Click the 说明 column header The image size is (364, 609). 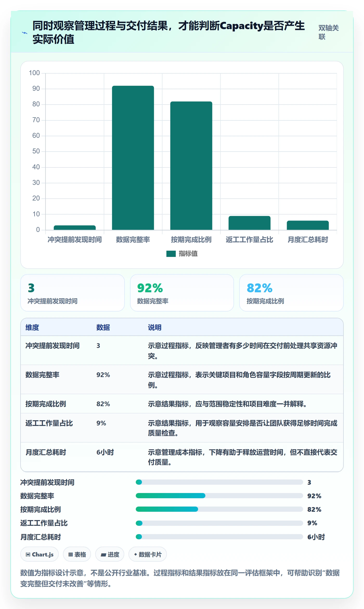pyautogui.click(x=155, y=327)
